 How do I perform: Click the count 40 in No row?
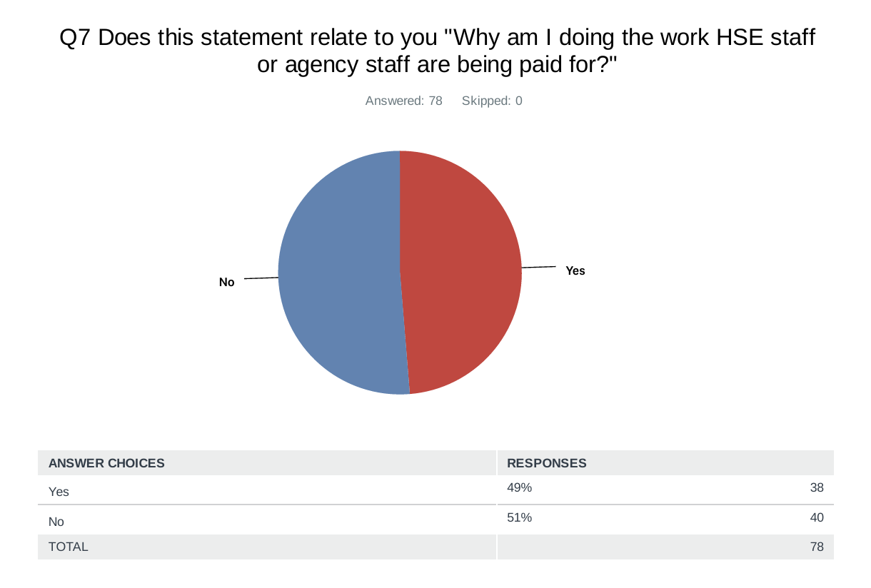[x=817, y=518]
